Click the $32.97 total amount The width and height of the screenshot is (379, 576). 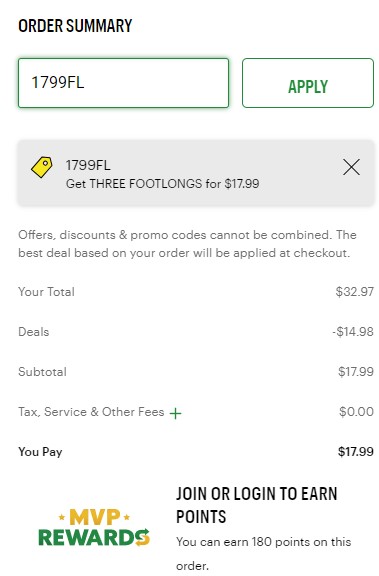pos(354,292)
